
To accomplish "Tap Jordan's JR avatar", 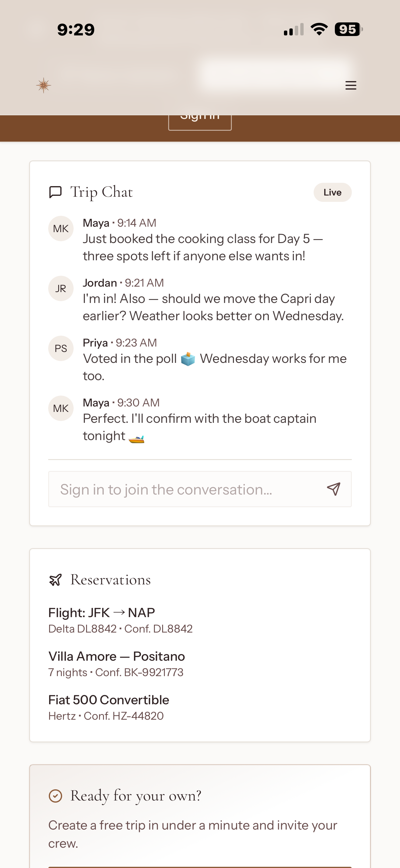I will click(x=61, y=288).
